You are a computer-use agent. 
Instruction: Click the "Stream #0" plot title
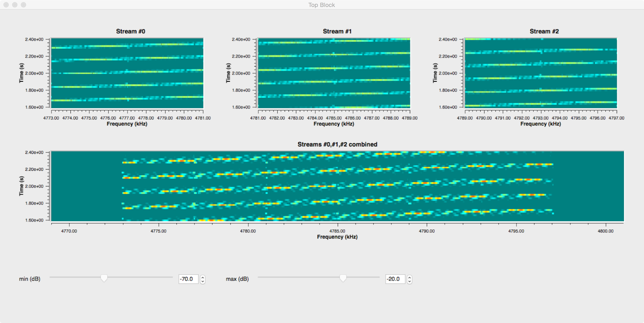(130, 31)
